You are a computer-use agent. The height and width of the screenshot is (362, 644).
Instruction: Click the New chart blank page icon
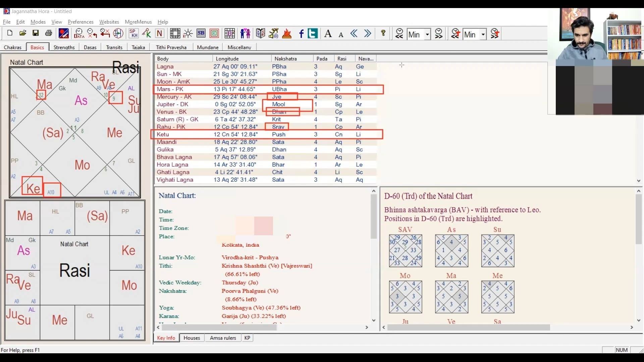click(10, 34)
